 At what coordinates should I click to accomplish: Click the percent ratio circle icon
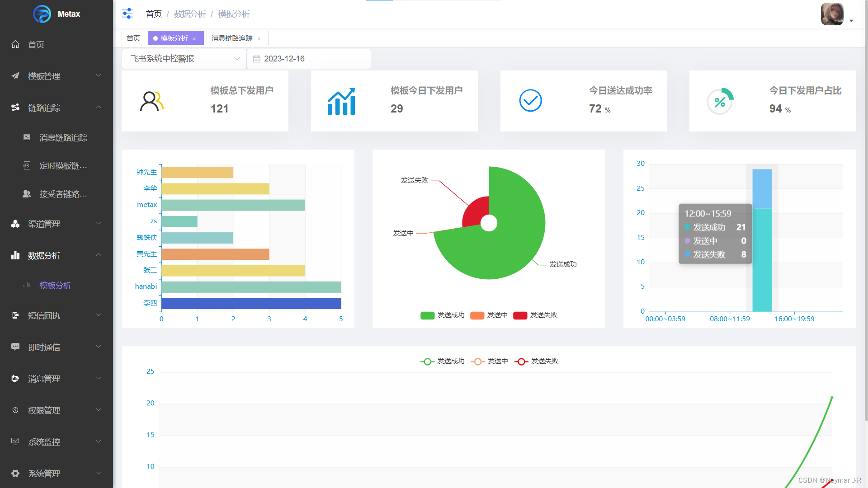coord(720,101)
